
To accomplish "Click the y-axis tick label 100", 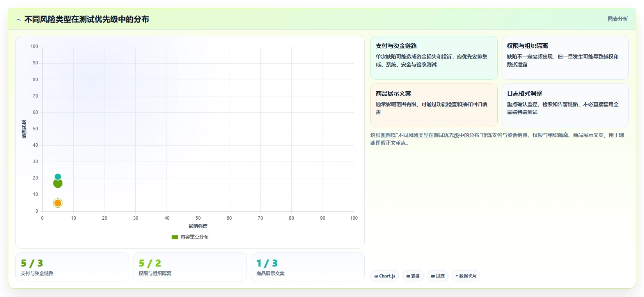I will coord(34,46).
